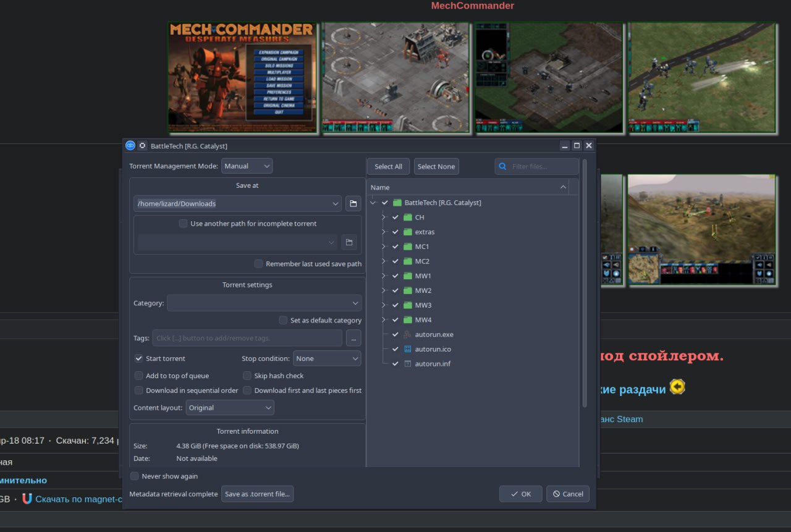Click the magnet icon beside magnet link
This screenshot has width=791, height=532.
click(27, 499)
